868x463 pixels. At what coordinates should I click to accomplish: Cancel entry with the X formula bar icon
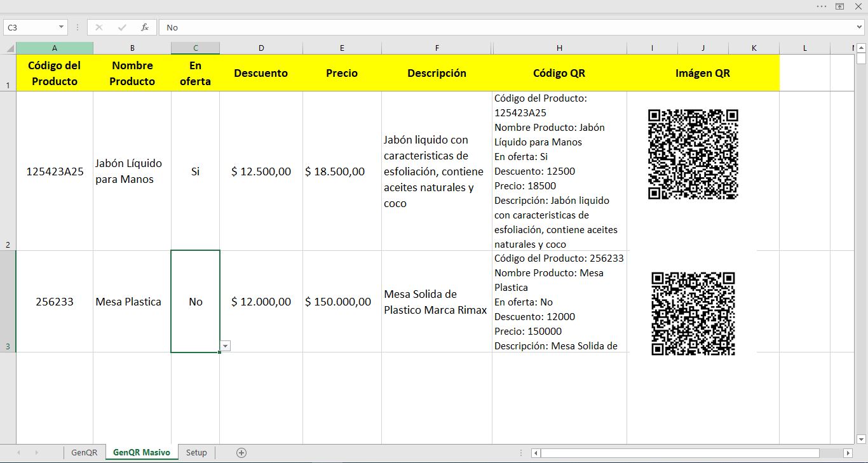click(x=99, y=27)
